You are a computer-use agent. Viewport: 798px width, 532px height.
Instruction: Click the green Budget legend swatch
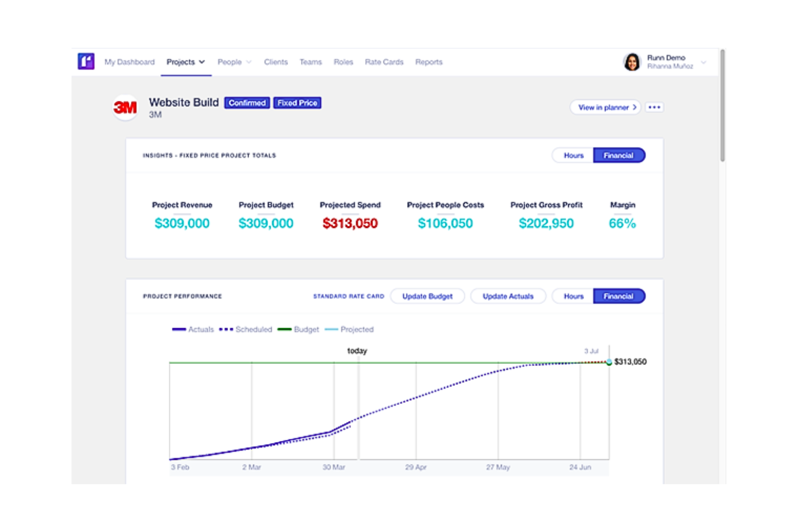(284, 329)
